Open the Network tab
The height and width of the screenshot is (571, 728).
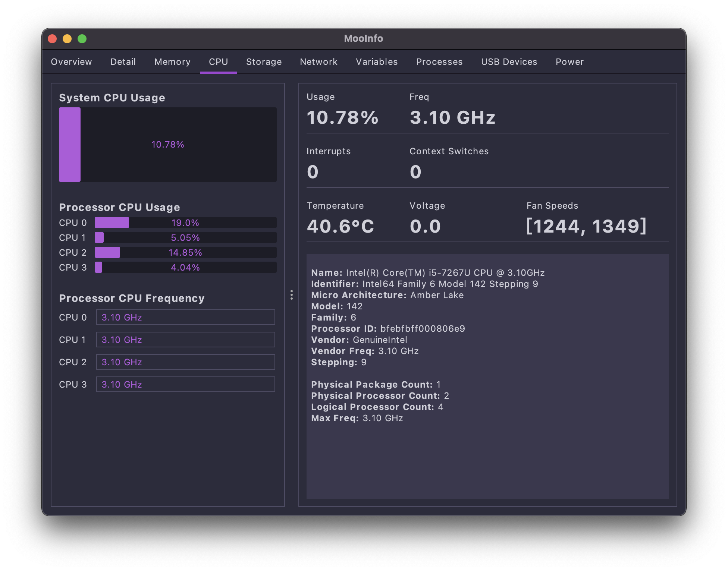click(318, 62)
